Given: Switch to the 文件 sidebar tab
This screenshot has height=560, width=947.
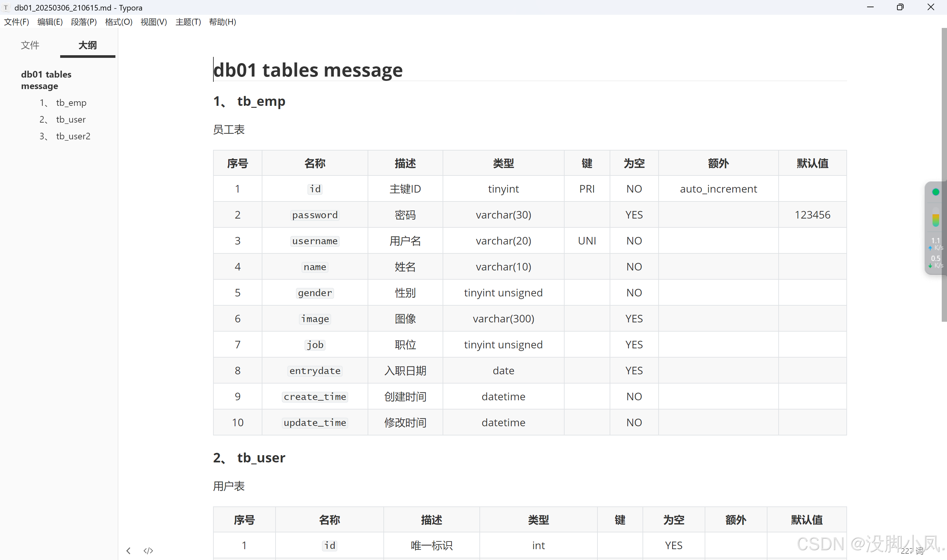Looking at the screenshot, I should coord(30,45).
